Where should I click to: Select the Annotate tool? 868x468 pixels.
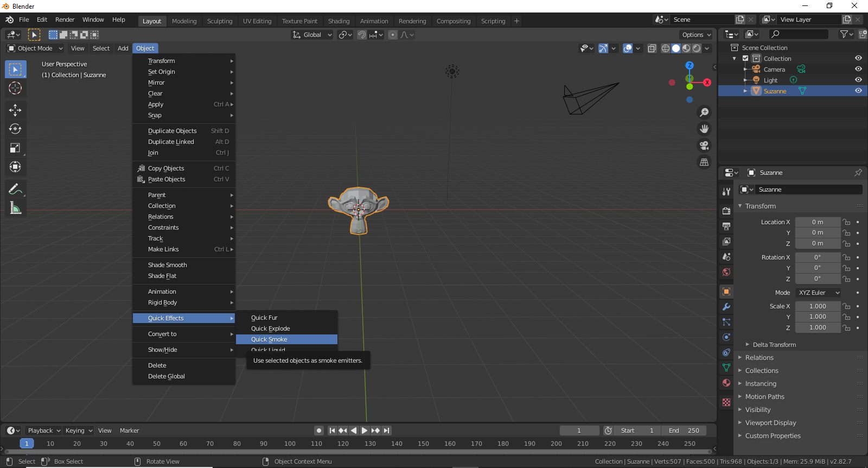[15, 189]
